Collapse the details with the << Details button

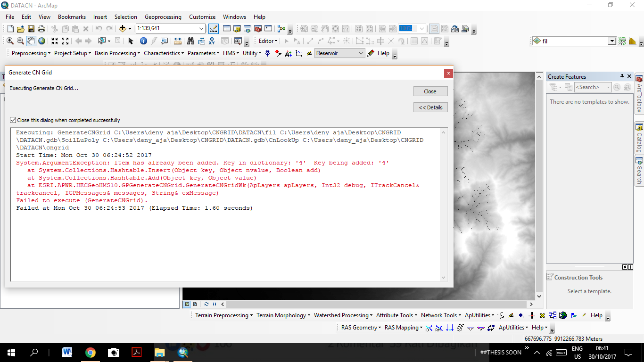(x=430, y=107)
